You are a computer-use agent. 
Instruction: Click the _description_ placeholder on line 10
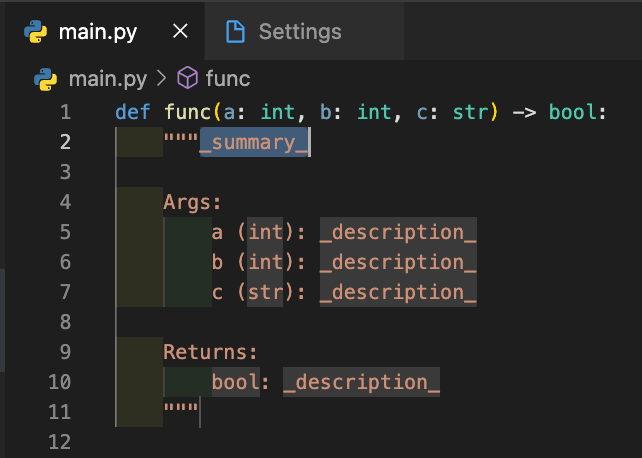tap(362, 382)
